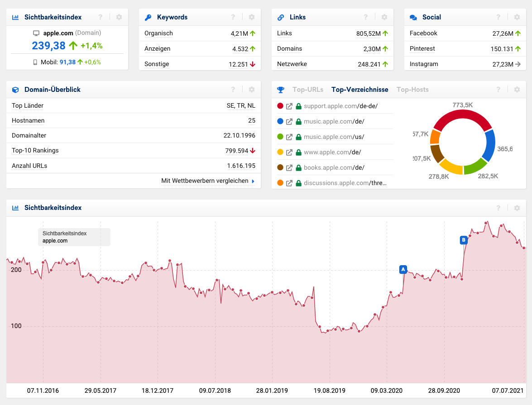This screenshot has height=405, width=532.
Task: Open the www.apple.com/de/ directory
Action: point(332,152)
